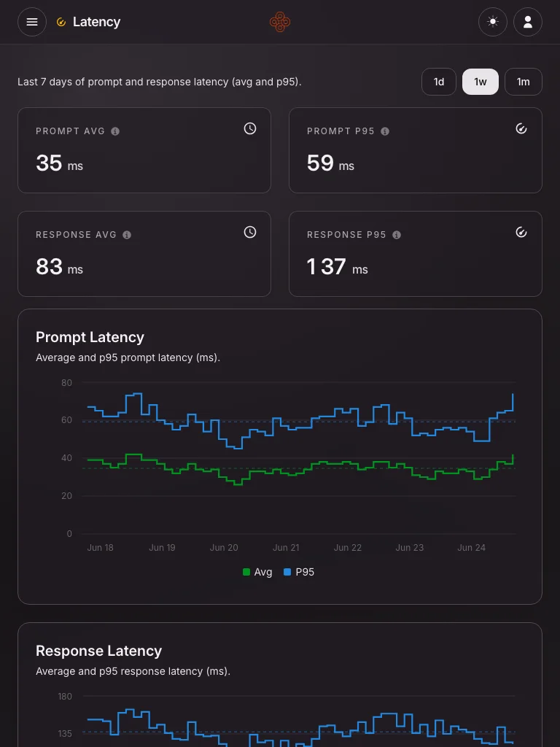
Task: Click the 59 ms Prompt P95 value
Action: point(330,163)
